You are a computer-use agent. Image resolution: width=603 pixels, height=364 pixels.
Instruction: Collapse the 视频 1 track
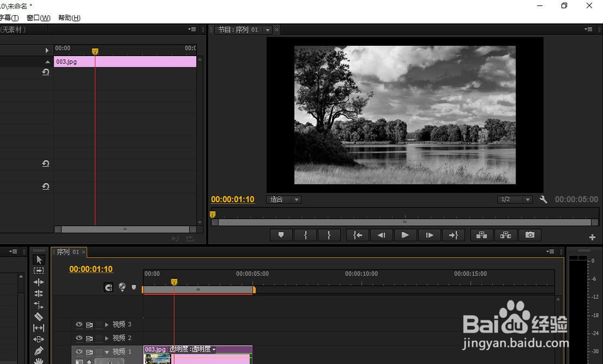click(107, 352)
